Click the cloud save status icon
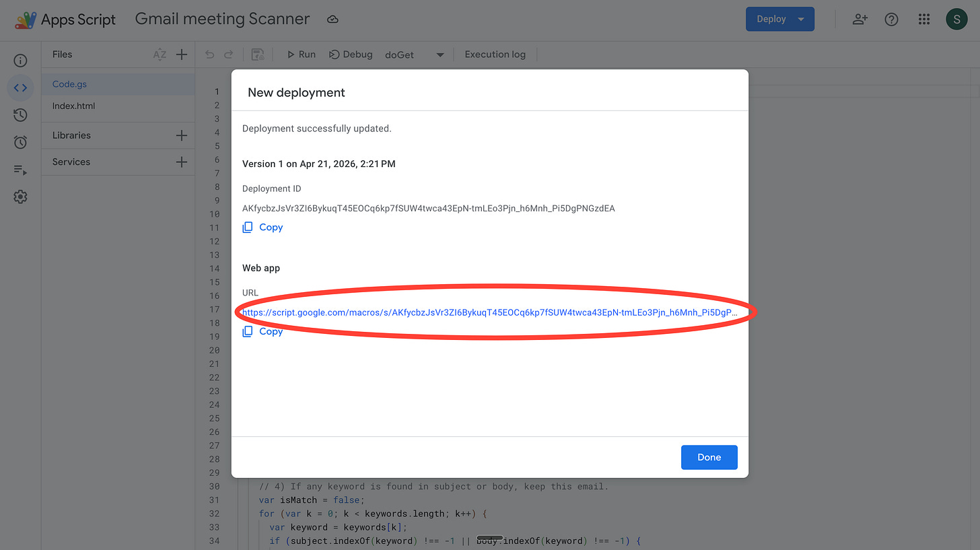980x550 pixels. (x=332, y=20)
